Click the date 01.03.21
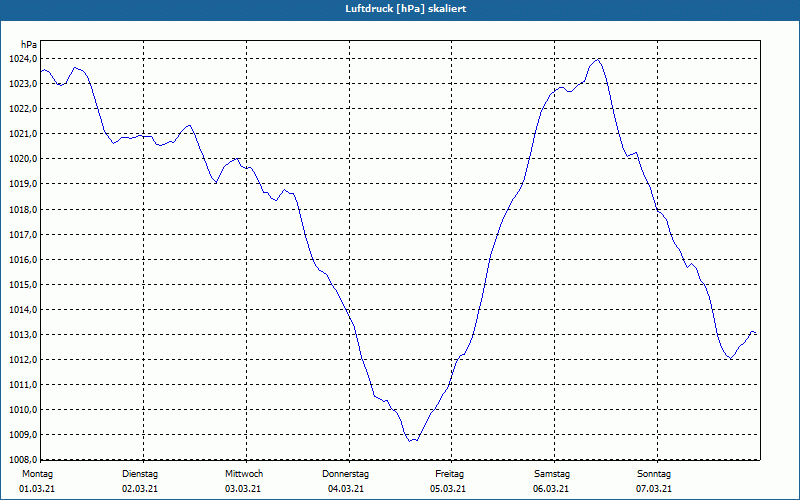The height and width of the screenshot is (500, 800). [x=37, y=489]
